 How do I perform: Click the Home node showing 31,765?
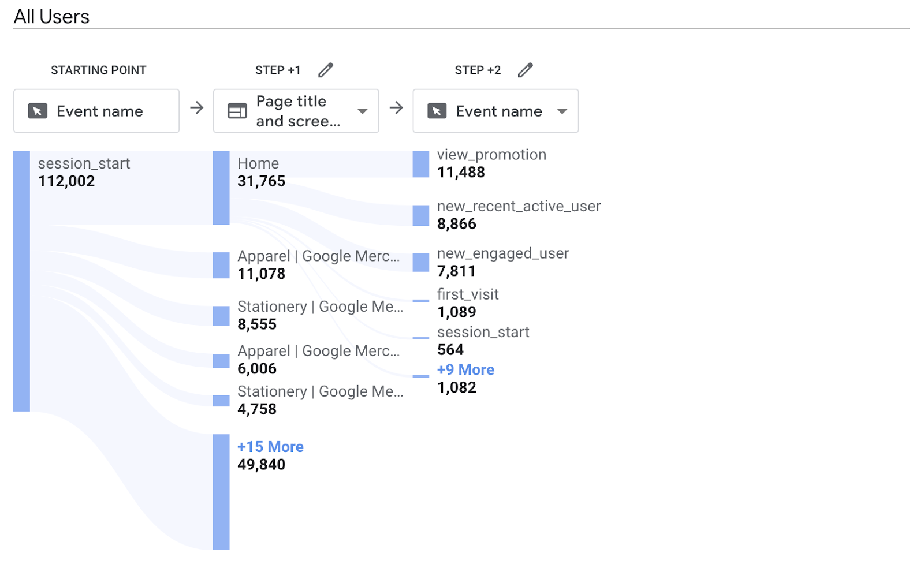[221, 188]
